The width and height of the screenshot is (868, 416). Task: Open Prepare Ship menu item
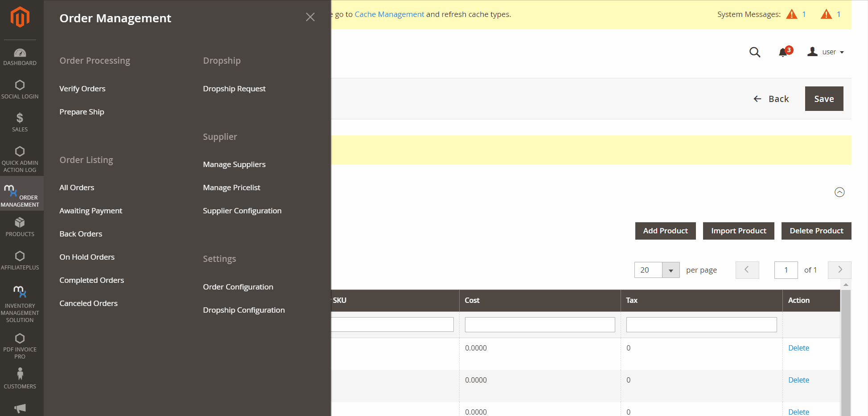[82, 112]
